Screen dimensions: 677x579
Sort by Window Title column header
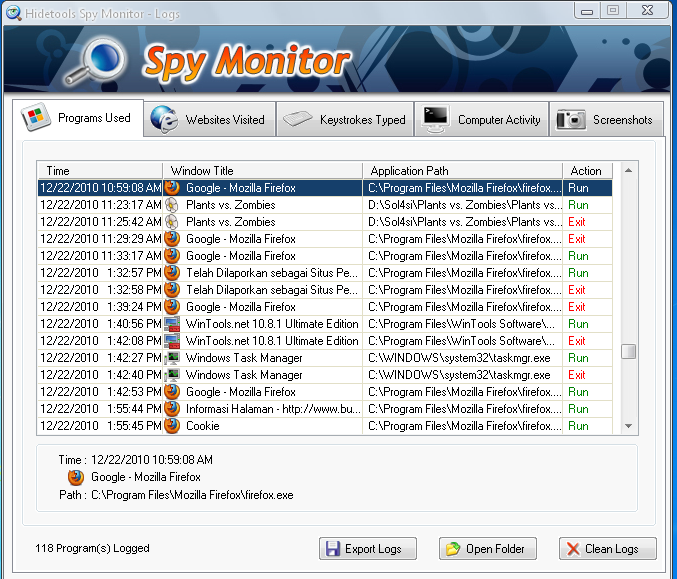tap(263, 171)
